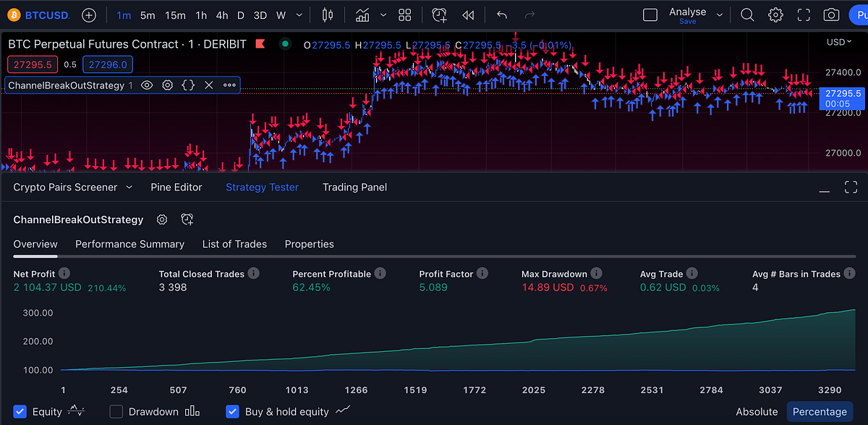
Task: Open the Indicators menu icon
Action: pyautogui.click(x=364, y=14)
